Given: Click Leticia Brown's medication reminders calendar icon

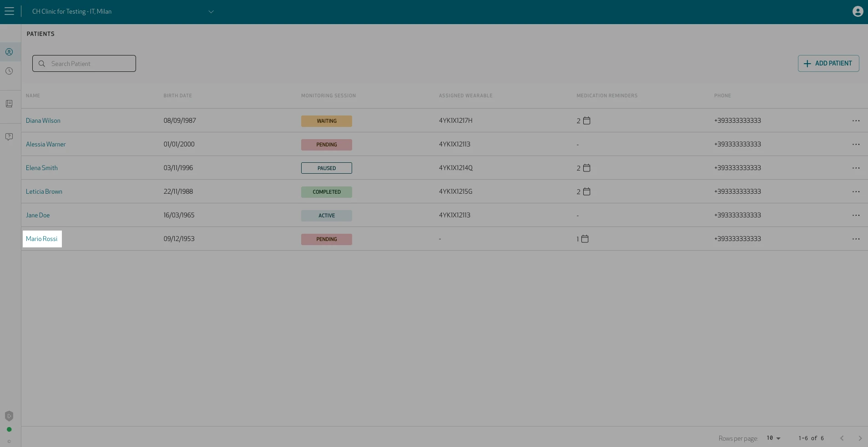Looking at the screenshot, I should click(x=587, y=191).
